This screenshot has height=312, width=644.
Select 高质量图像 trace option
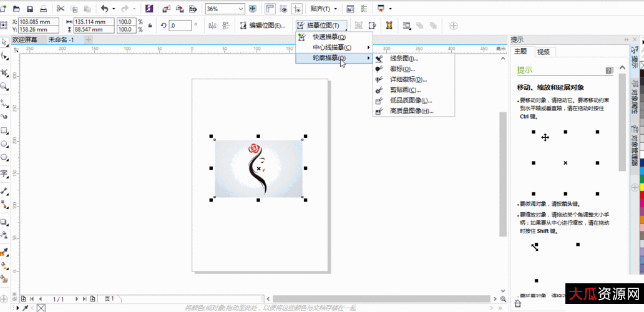click(x=411, y=111)
